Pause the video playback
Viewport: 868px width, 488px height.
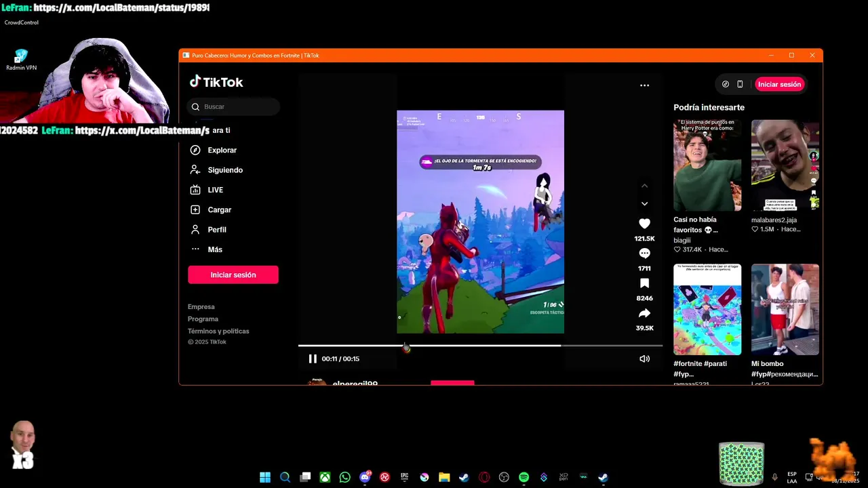click(x=313, y=359)
